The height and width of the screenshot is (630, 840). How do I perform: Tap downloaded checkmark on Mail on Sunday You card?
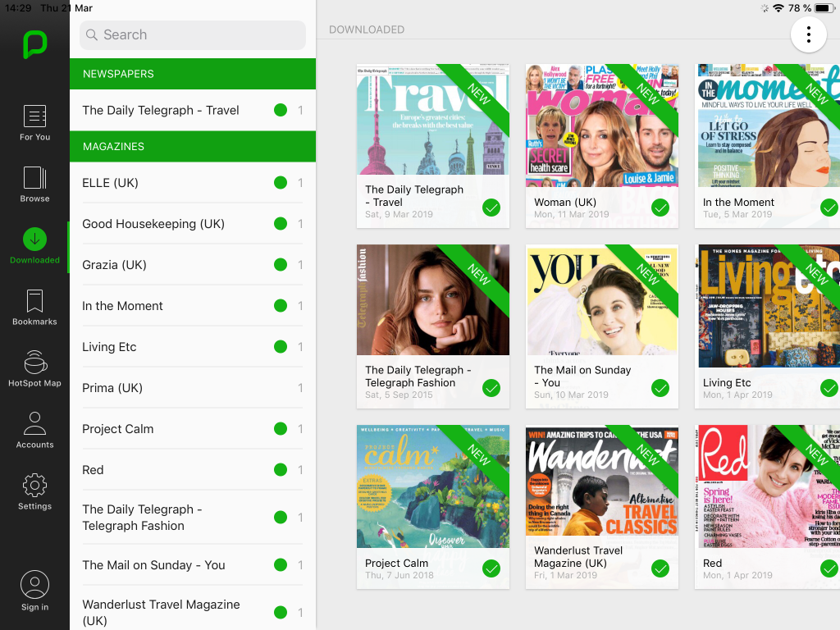[660, 388]
